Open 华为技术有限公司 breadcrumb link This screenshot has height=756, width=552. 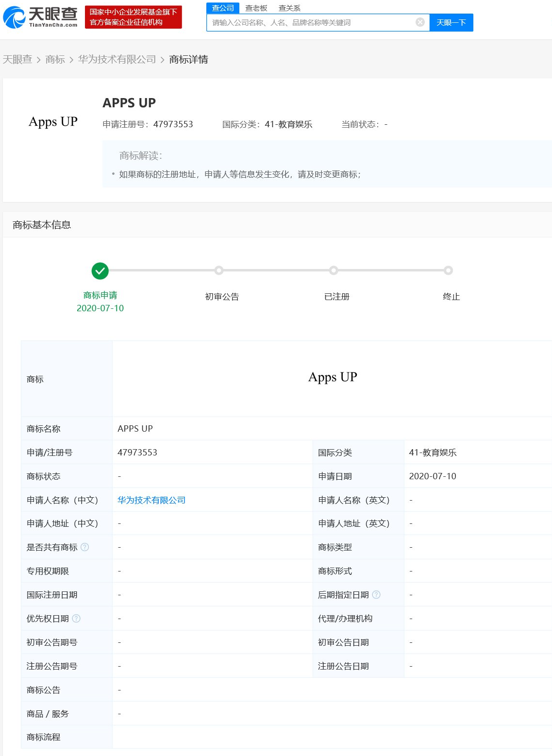(x=117, y=59)
